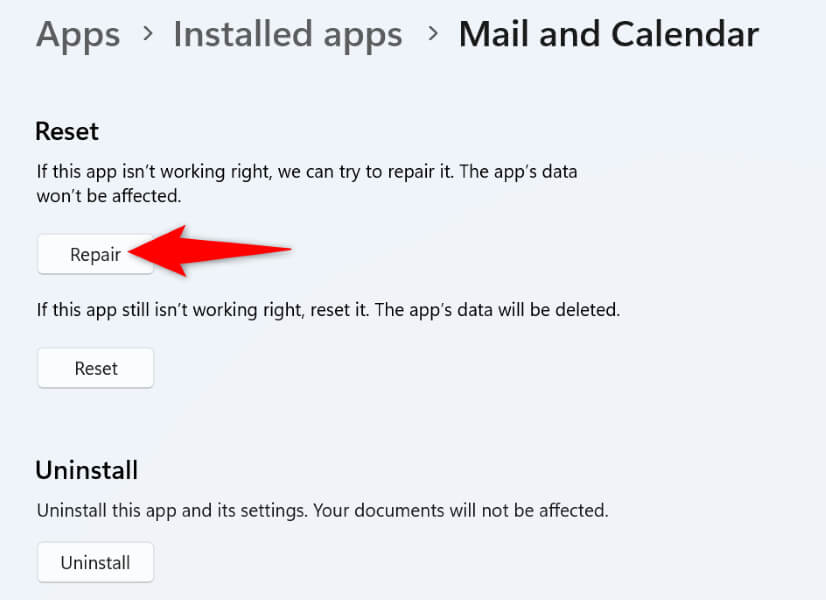The height and width of the screenshot is (600, 826).
Task: Click "Uninstall this app and its settings" sentence
Action: (172, 510)
